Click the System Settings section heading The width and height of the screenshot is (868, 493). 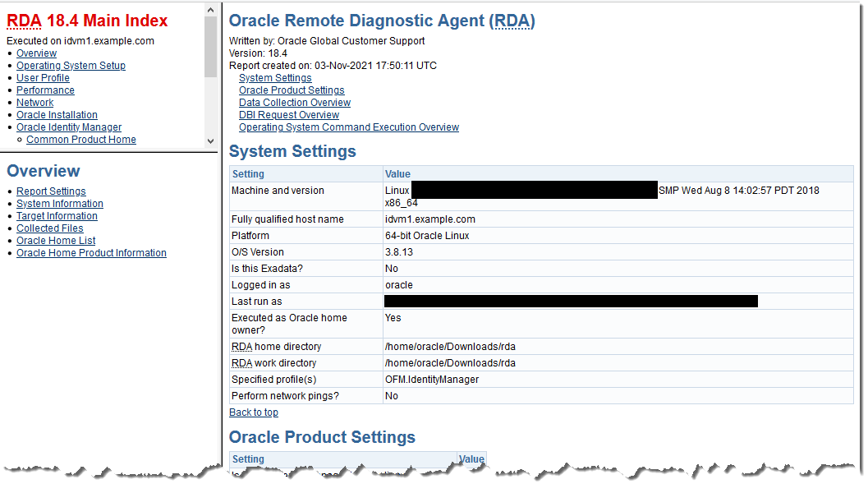292,151
